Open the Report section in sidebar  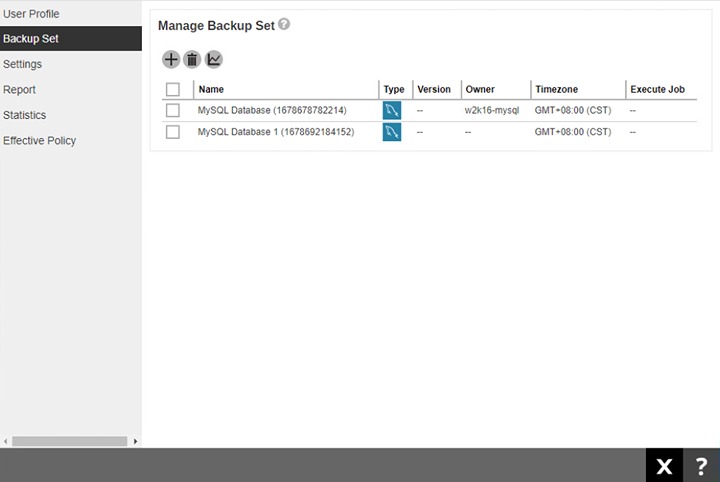pyautogui.click(x=19, y=90)
